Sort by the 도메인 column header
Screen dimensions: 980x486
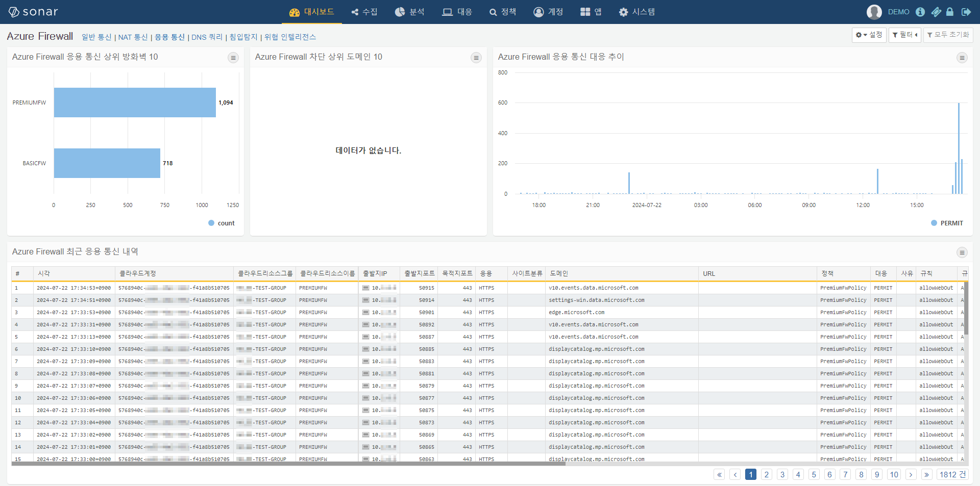click(x=622, y=273)
